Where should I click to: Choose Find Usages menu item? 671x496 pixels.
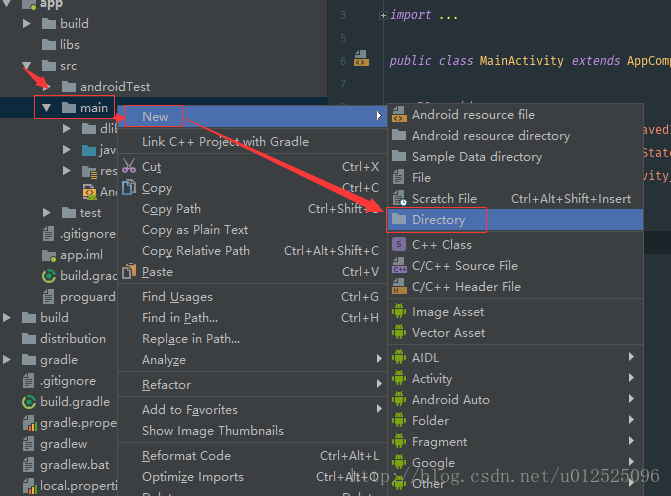point(177,297)
